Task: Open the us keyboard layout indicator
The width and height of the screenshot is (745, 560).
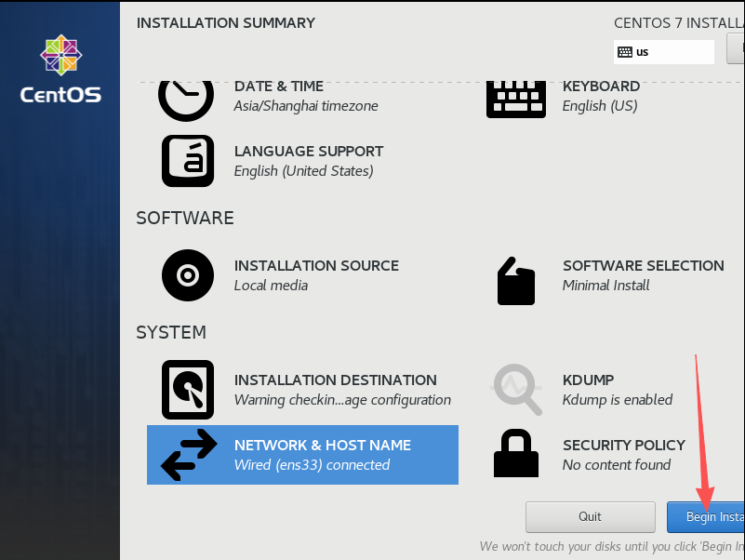Action: (664, 52)
